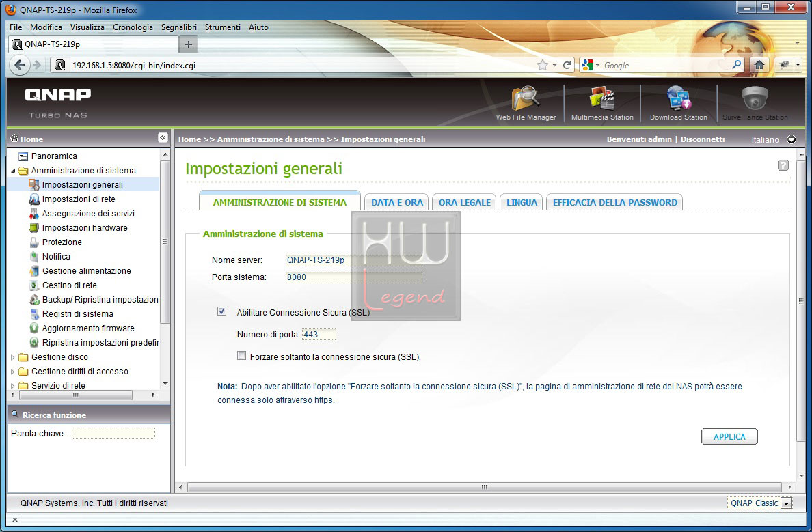Collapse Amministrazione di sistema tree node
Viewport: 812px width, 532px height.
tap(13, 171)
